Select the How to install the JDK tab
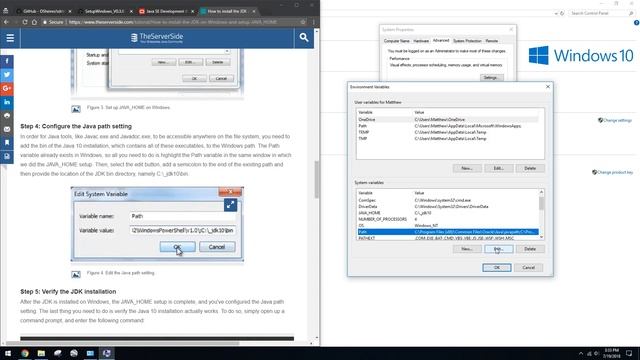Screen dimensions: 640x360 (227, 11)
